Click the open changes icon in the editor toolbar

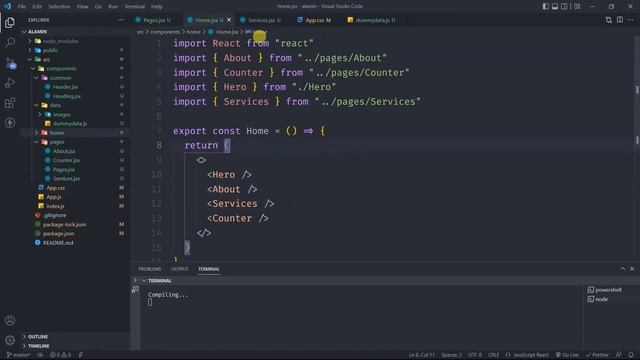tap(609, 20)
